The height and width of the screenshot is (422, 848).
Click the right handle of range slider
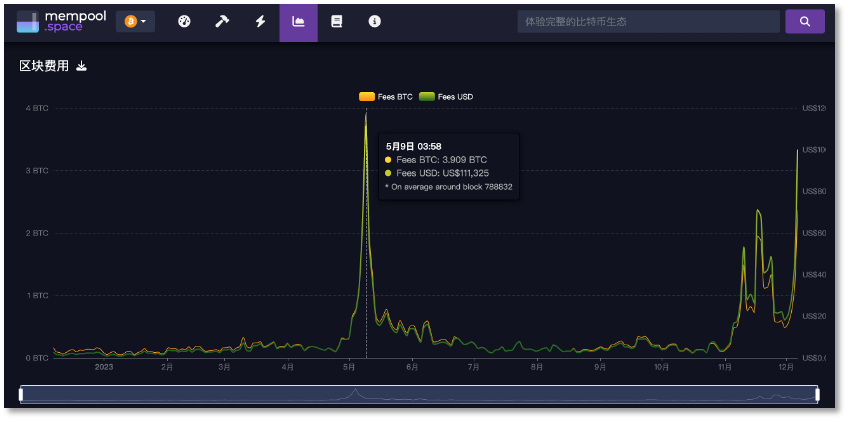click(817, 394)
